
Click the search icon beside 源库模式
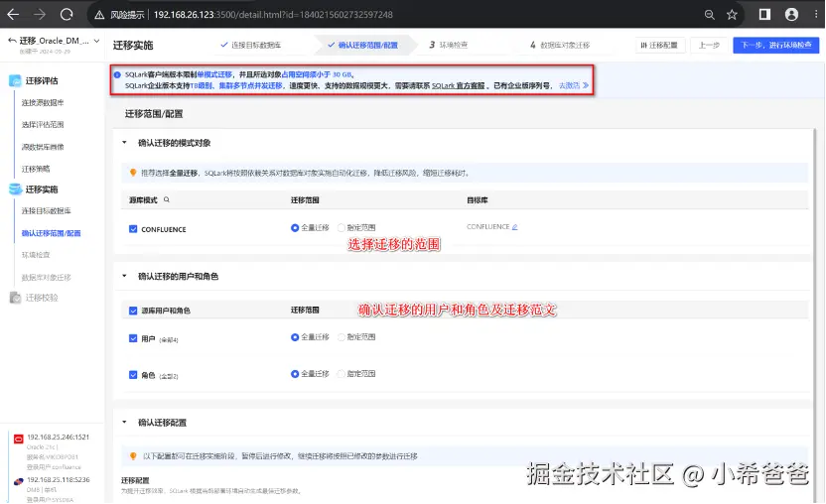click(167, 199)
